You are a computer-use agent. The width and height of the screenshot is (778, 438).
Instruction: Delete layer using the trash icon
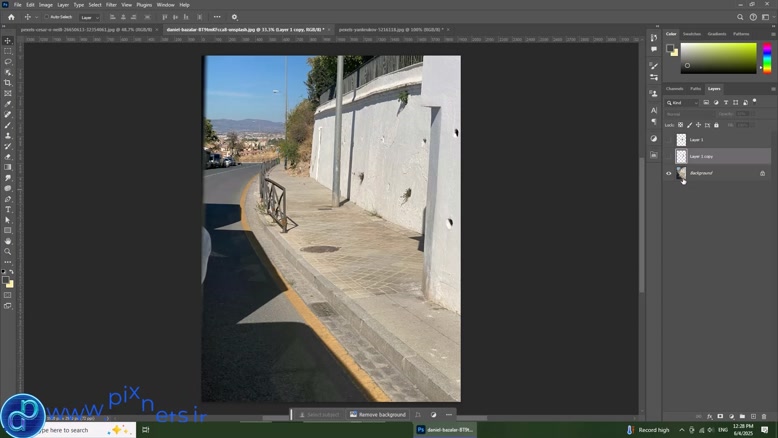(x=764, y=416)
